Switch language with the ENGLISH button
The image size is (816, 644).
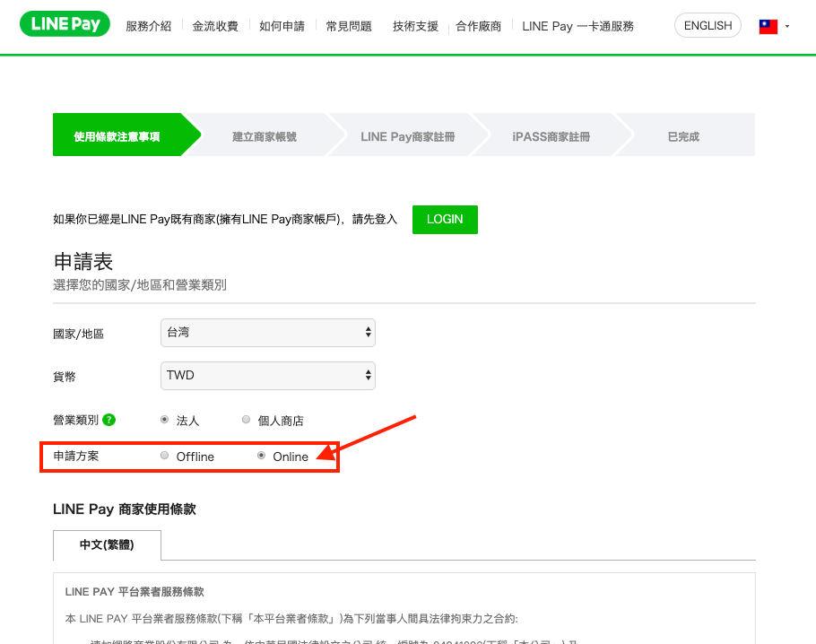707,25
